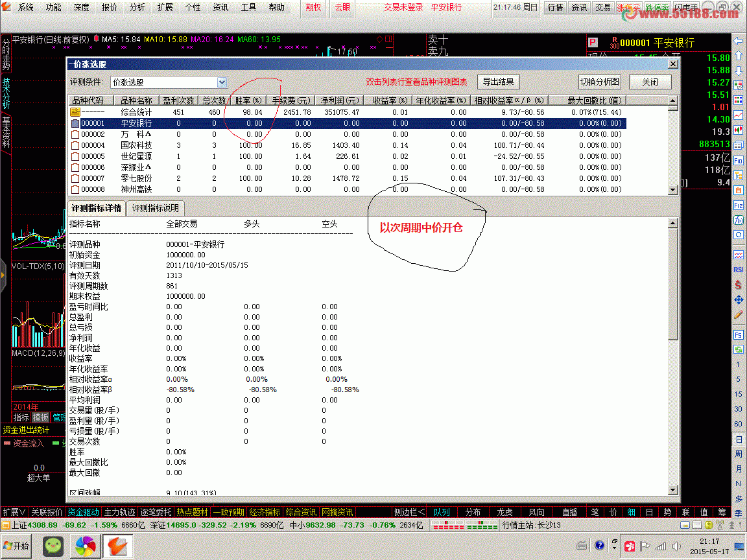
Task: Click the tree structure icon in right toolbar
Action: coord(739,175)
